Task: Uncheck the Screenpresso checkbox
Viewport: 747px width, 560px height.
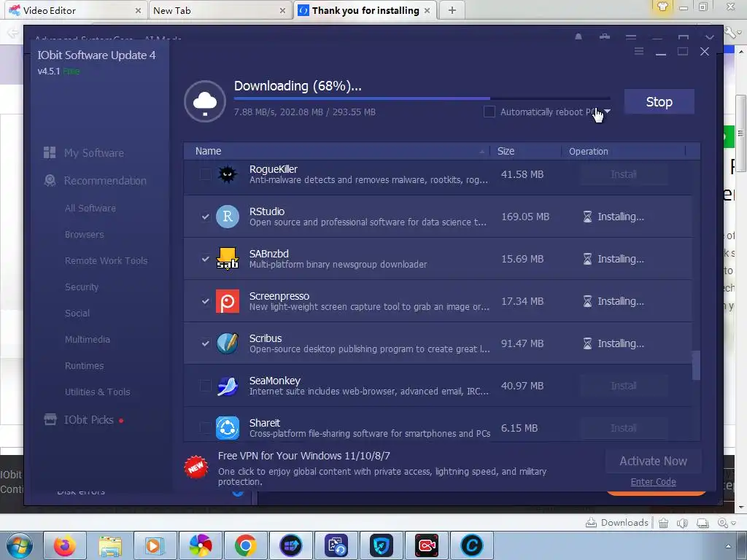Action: click(205, 301)
